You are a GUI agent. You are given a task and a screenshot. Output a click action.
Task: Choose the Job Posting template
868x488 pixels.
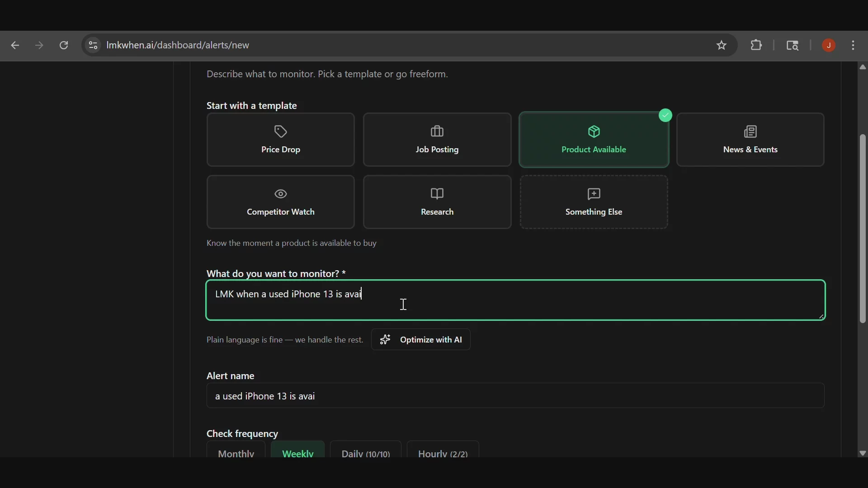click(x=437, y=140)
